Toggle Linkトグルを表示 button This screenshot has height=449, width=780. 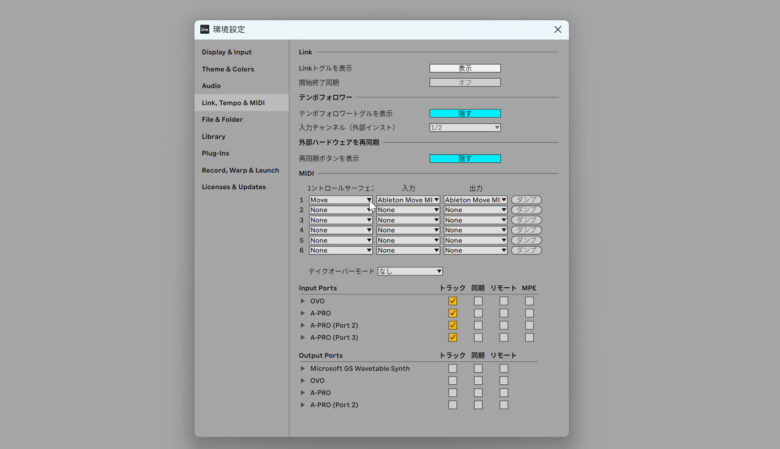pos(465,68)
